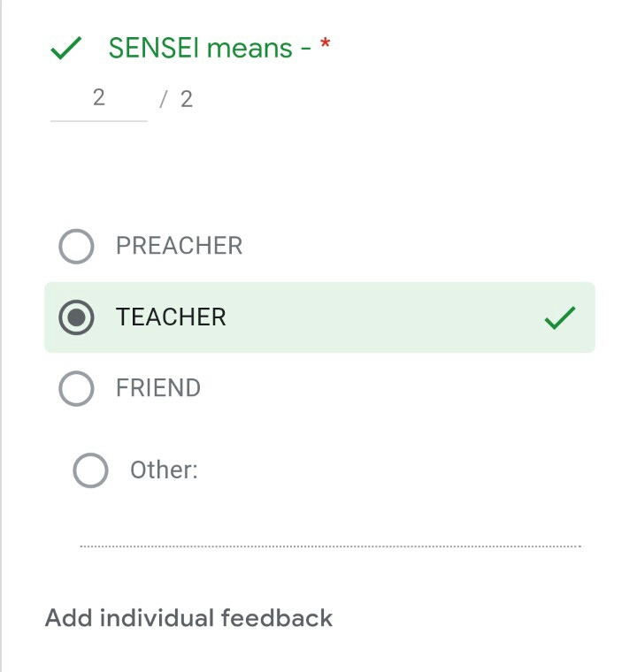Image resolution: width=637 pixels, height=672 pixels.
Task: Click the Other: option label
Action: point(164,470)
